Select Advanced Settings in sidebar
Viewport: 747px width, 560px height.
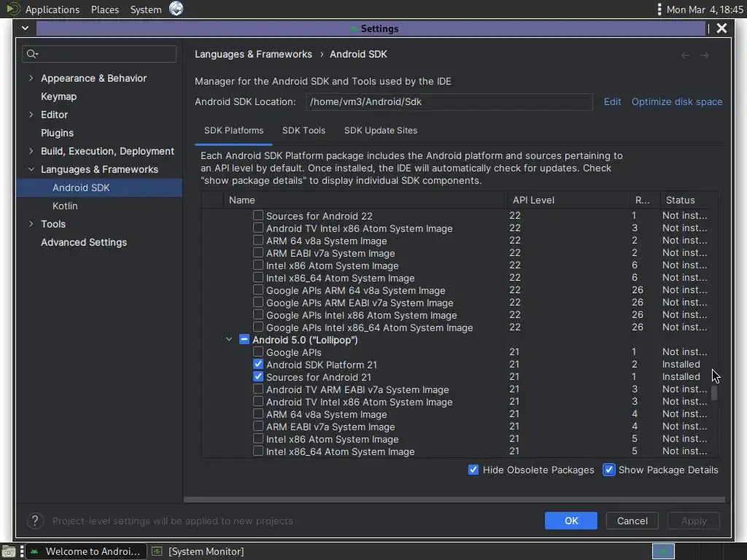[84, 242]
